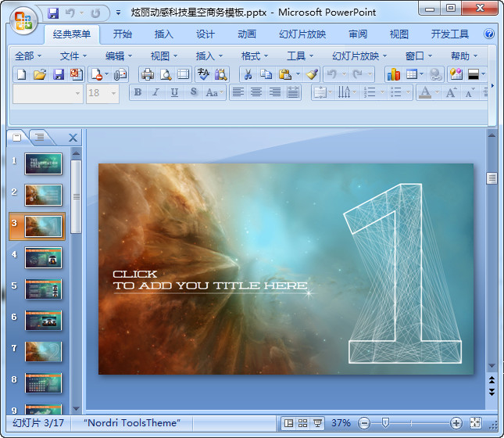Fit slide to current window icon

(x=475, y=423)
